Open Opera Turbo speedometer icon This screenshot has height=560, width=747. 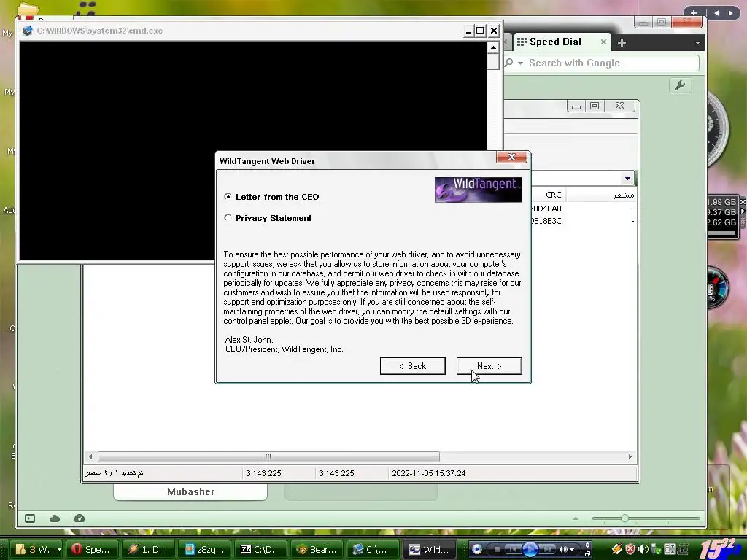tap(79, 518)
